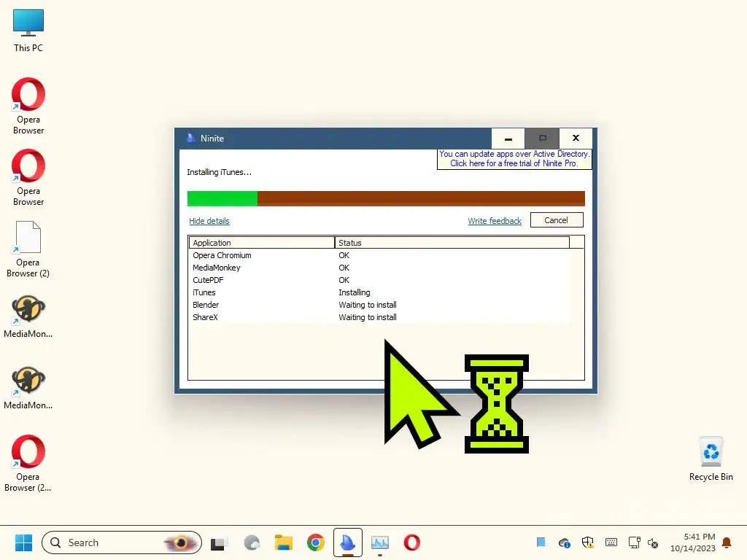Select the Opera Chromium row
This screenshot has height=560, width=747.
(379, 255)
